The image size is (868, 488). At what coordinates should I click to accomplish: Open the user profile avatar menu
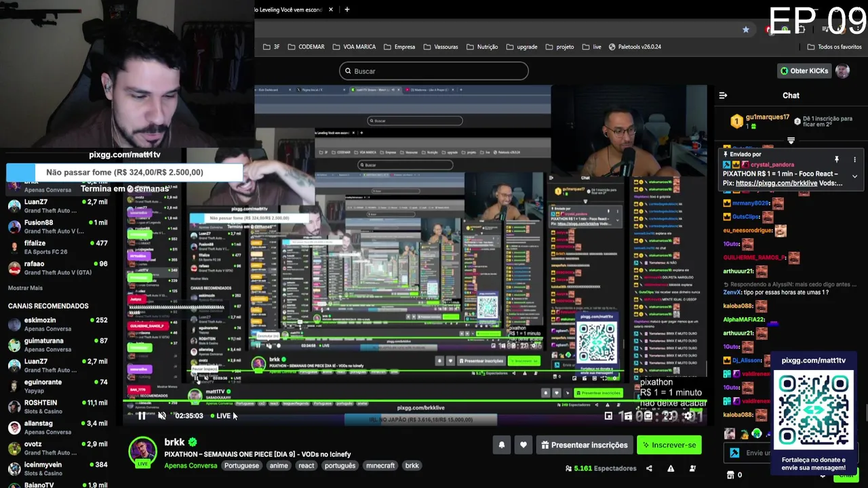[843, 71]
